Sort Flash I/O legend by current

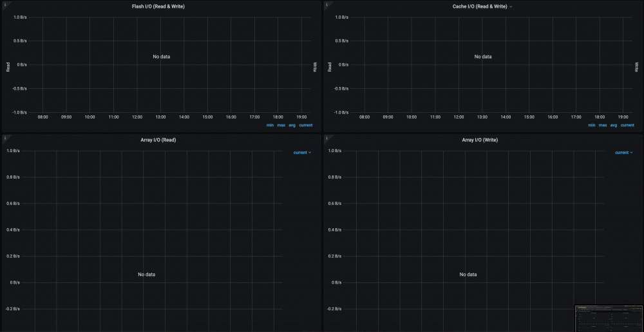305,125
